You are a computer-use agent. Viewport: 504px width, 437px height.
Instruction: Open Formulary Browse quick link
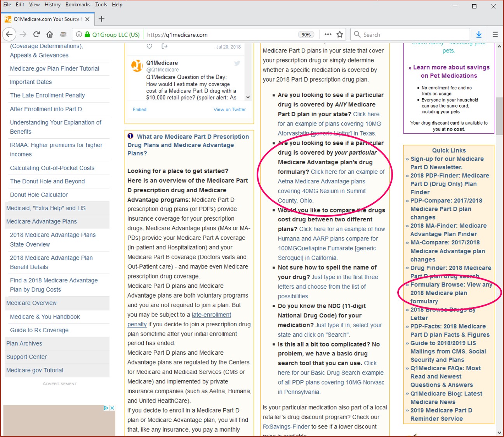[x=450, y=293]
